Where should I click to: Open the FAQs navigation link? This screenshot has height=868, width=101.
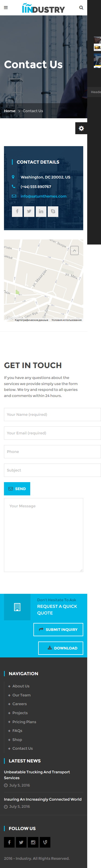click(x=17, y=731)
